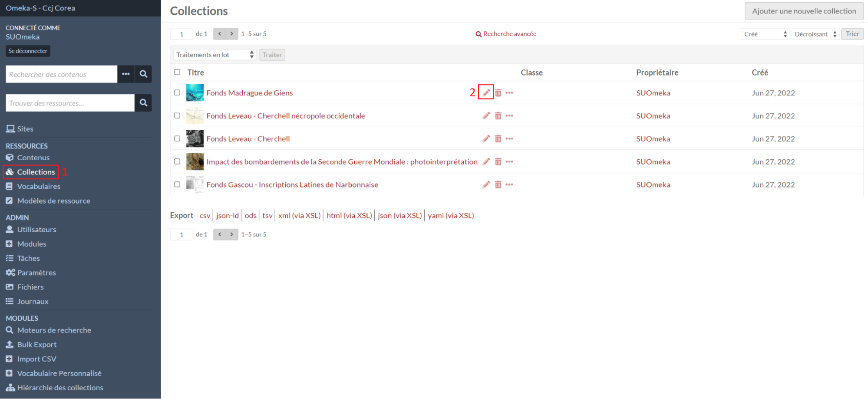The image size is (868, 399).
Task: Open the Décroissant sort order dropdown
Action: [815, 34]
